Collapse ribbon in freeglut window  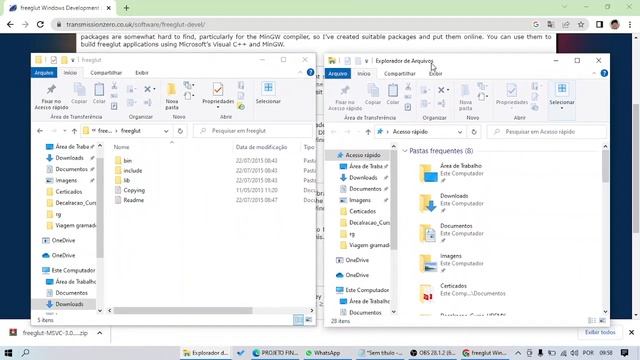pyautogui.click(x=300, y=72)
